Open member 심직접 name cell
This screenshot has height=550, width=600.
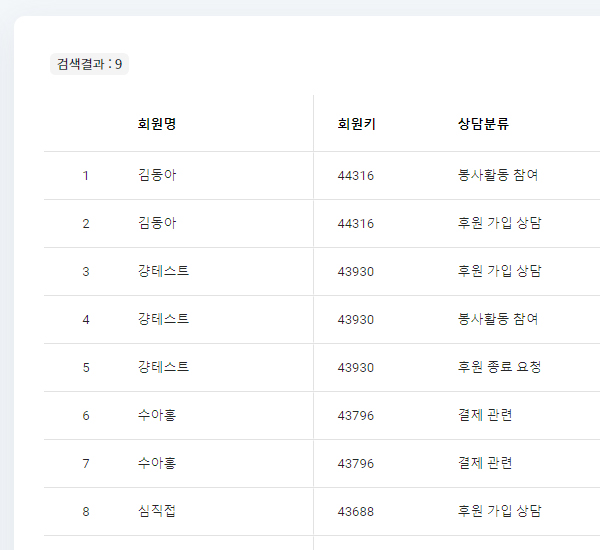157,512
